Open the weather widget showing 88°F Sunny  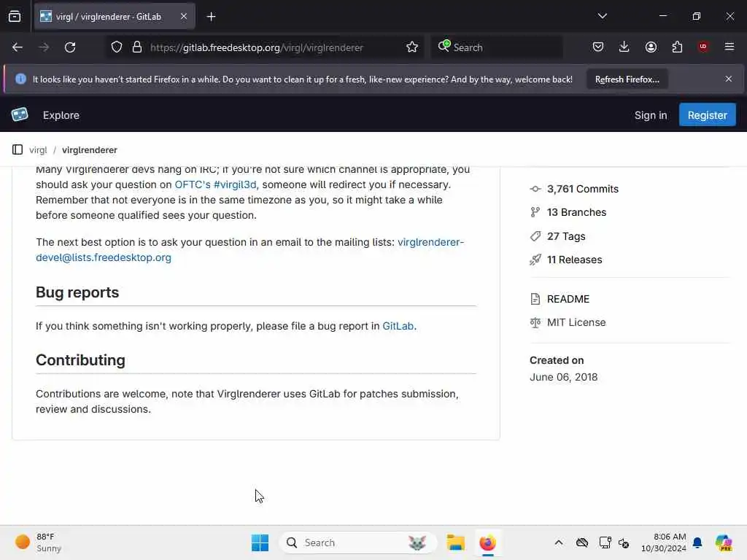click(x=38, y=542)
